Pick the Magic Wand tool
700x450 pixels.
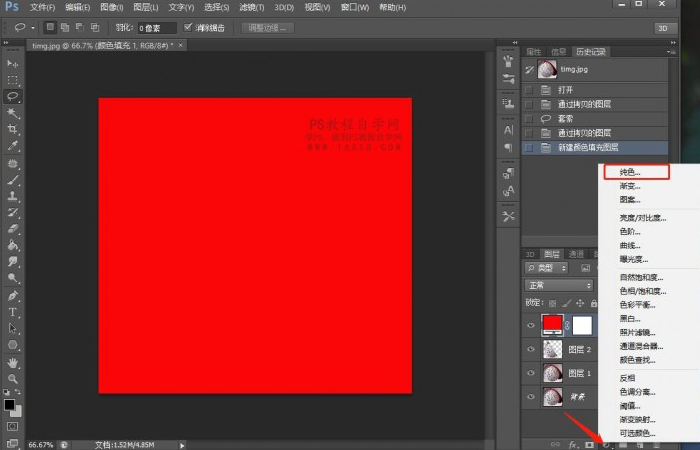[x=13, y=113]
